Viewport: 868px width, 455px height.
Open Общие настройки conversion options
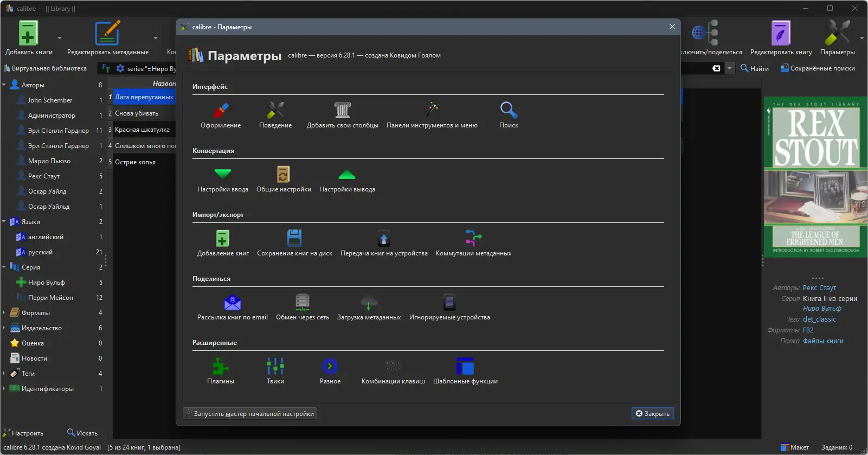(284, 180)
